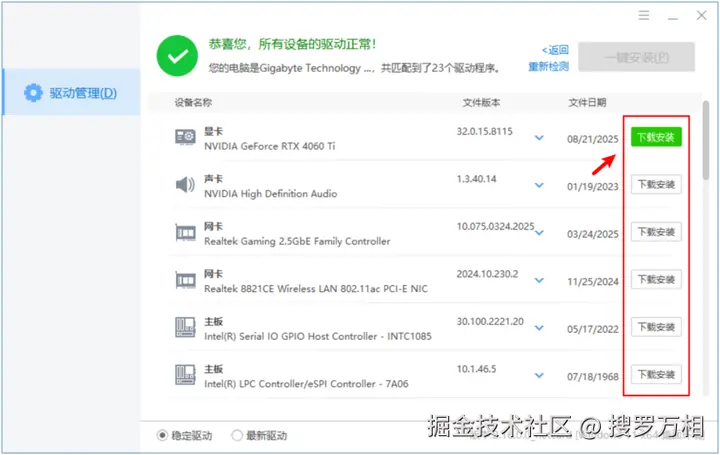Click 下载安装 for NVIDIA High Definition Audio

pyautogui.click(x=656, y=185)
